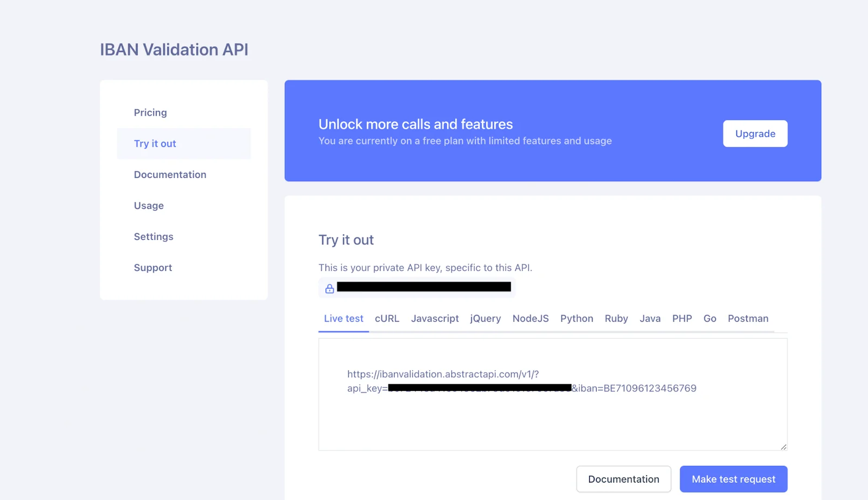The image size is (868, 500).
Task: Open the Pricing page from the sidebar
Action: click(150, 112)
